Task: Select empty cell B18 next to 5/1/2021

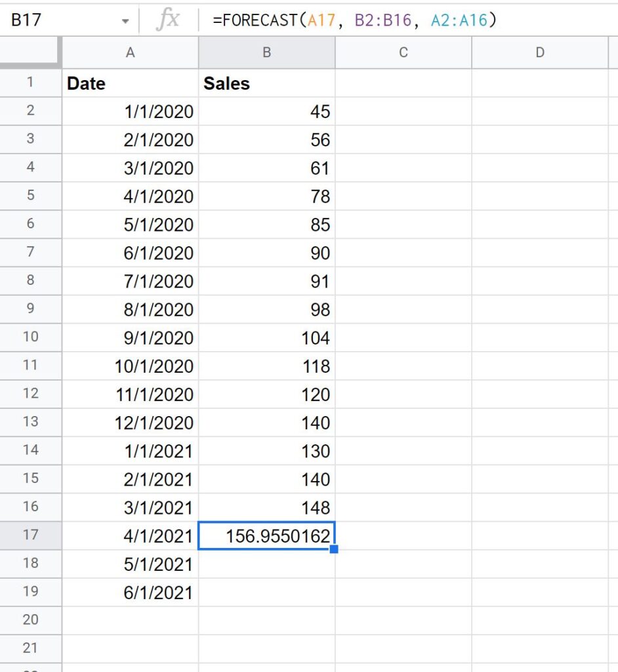Action: 266,564
